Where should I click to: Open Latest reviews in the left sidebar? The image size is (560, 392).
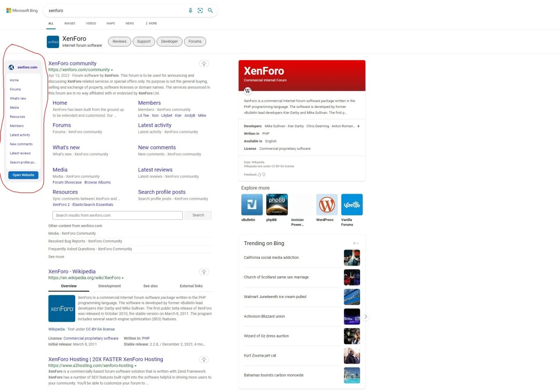(20, 153)
